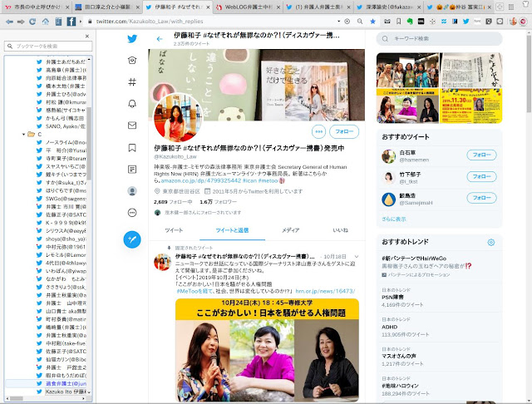Image resolution: width=532 pixels, height=404 pixels.
Task: Open trends settings gear icon
Action: (491, 242)
